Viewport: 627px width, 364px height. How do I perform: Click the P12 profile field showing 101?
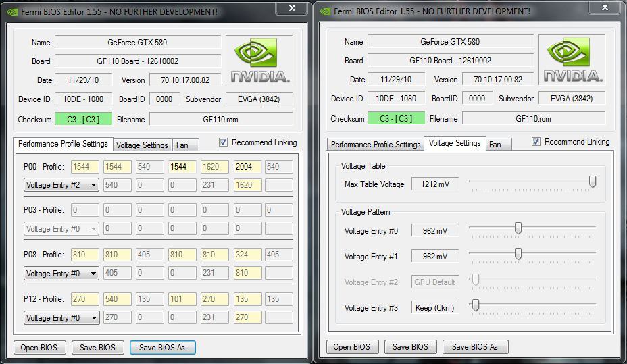182,299
